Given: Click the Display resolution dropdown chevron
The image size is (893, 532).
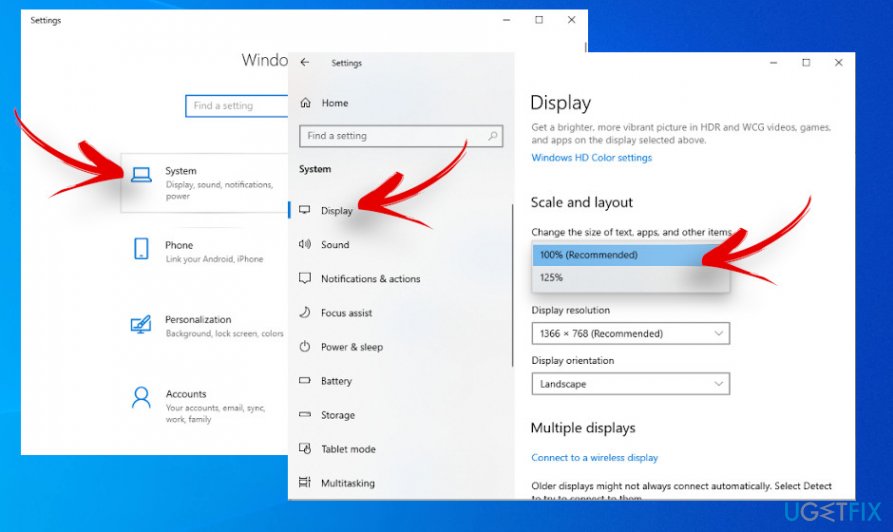Looking at the screenshot, I should pos(719,333).
